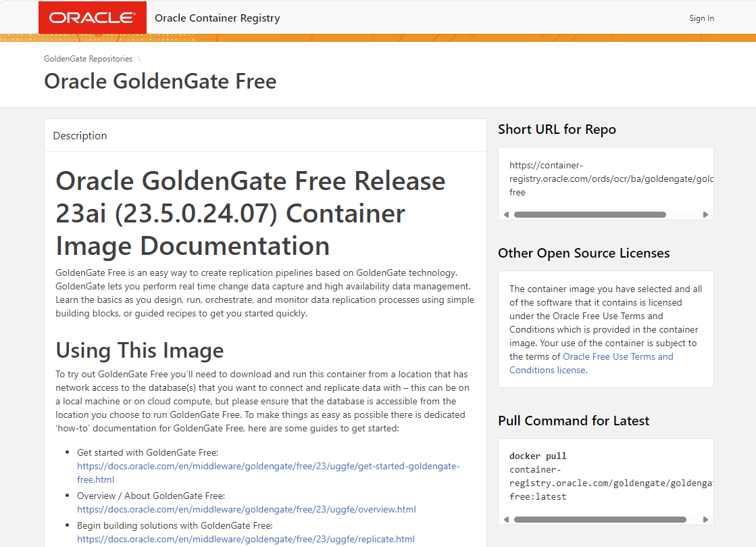This screenshot has width=756, height=547.
Task: Open the get-started-goldengate-free.html guide link
Action: click(268, 466)
